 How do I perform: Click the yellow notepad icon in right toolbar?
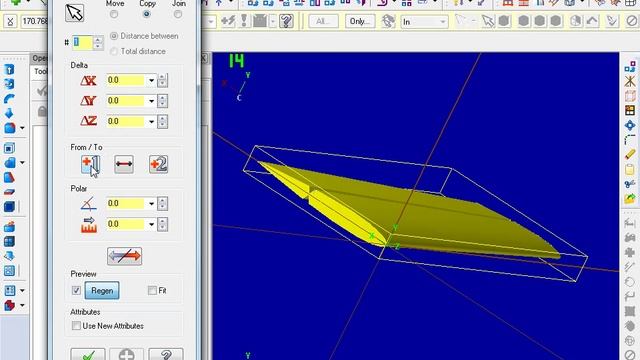tap(630, 169)
